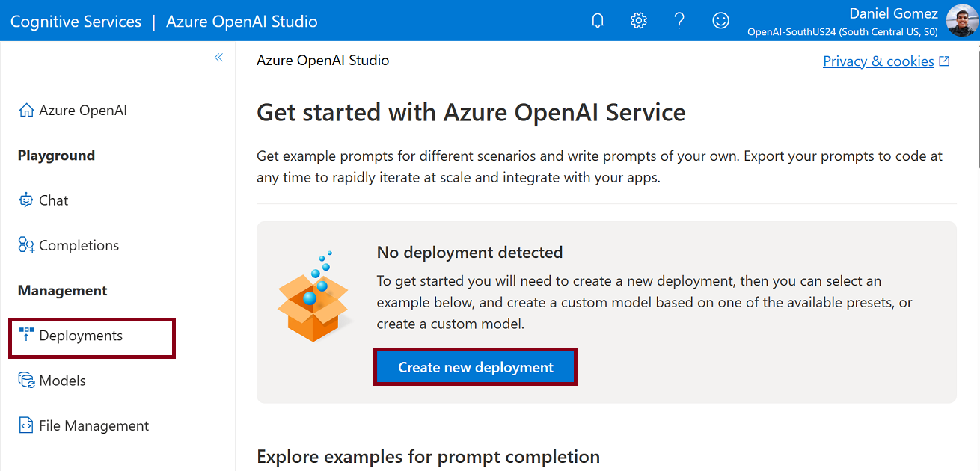This screenshot has height=471, width=980.
Task: Click Daniel Gomez profile avatar
Action: [x=961, y=21]
